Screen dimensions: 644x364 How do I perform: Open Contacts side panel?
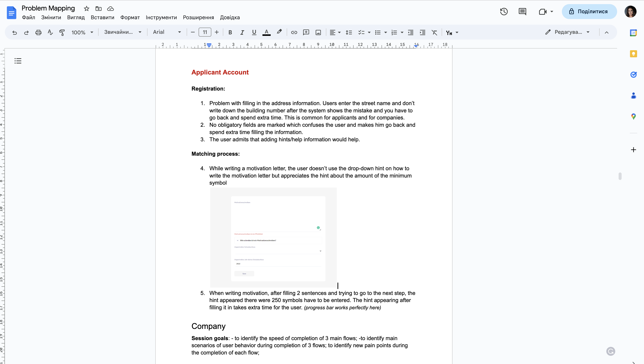point(633,96)
